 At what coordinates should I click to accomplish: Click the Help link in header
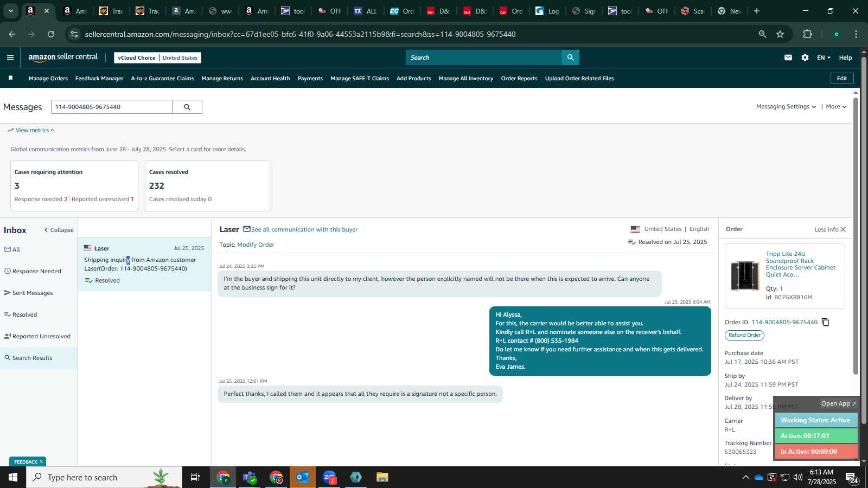[x=845, y=57]
